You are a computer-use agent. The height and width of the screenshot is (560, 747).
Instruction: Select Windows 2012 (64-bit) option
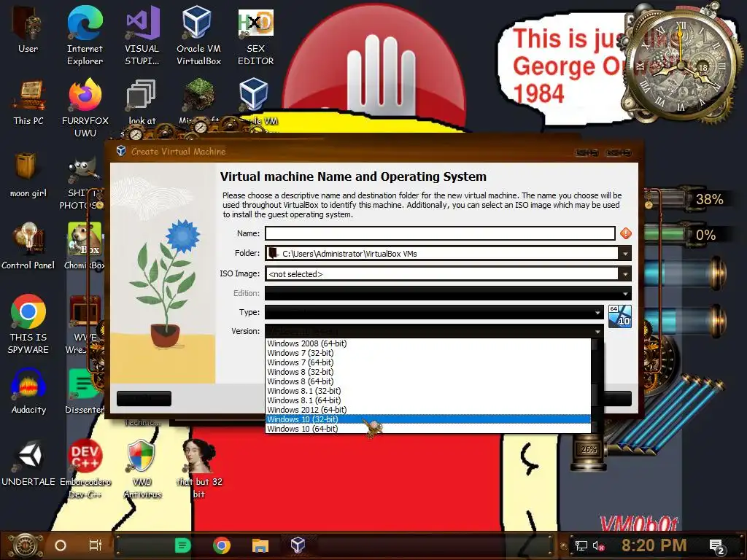tap(428, 410)
